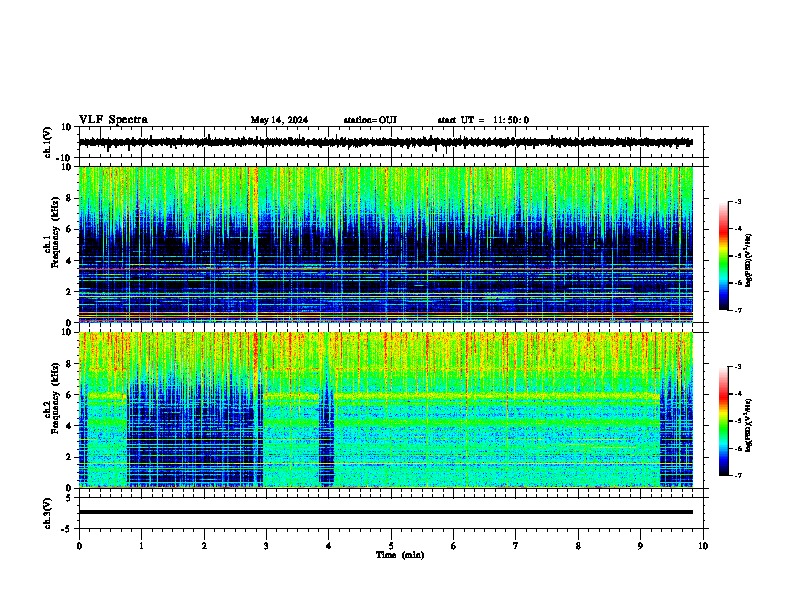Click the ch.2 spectrogram color bar
This screenshot has width=792, height=612.
(724, 421)
